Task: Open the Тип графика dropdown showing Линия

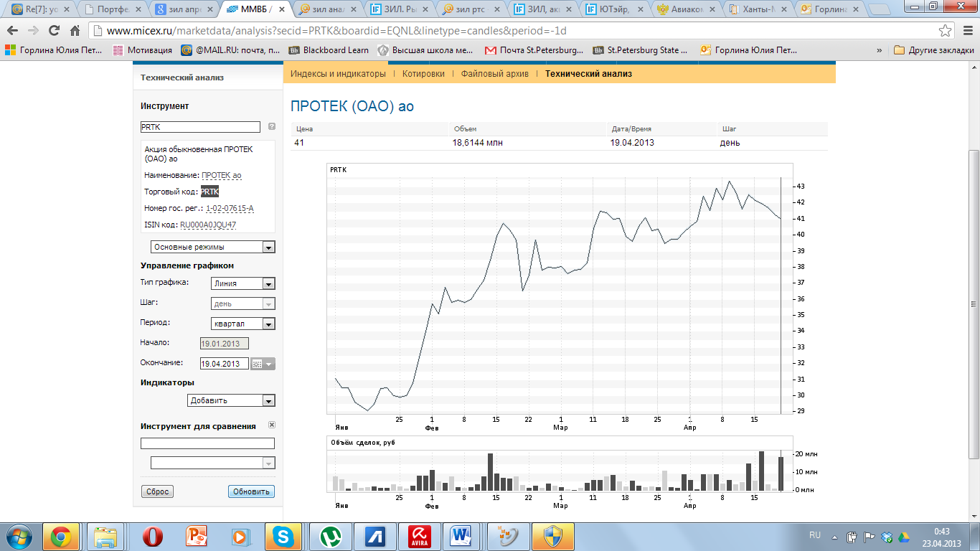Action: [242, 283]
